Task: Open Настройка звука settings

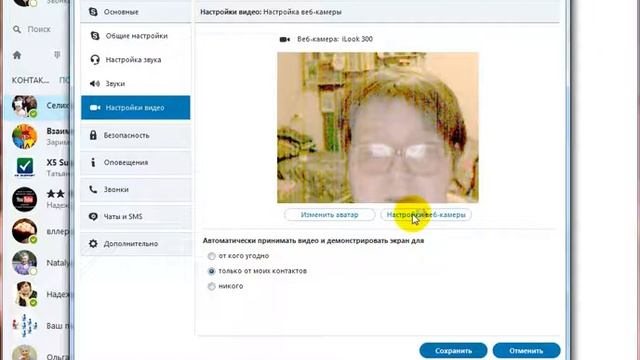Action: (136, 60)
